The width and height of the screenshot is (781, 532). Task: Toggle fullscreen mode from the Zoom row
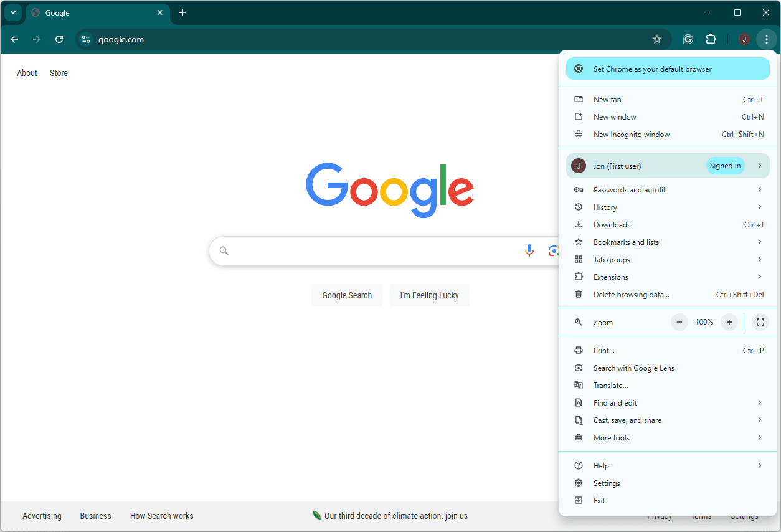[x=759, y=322]
